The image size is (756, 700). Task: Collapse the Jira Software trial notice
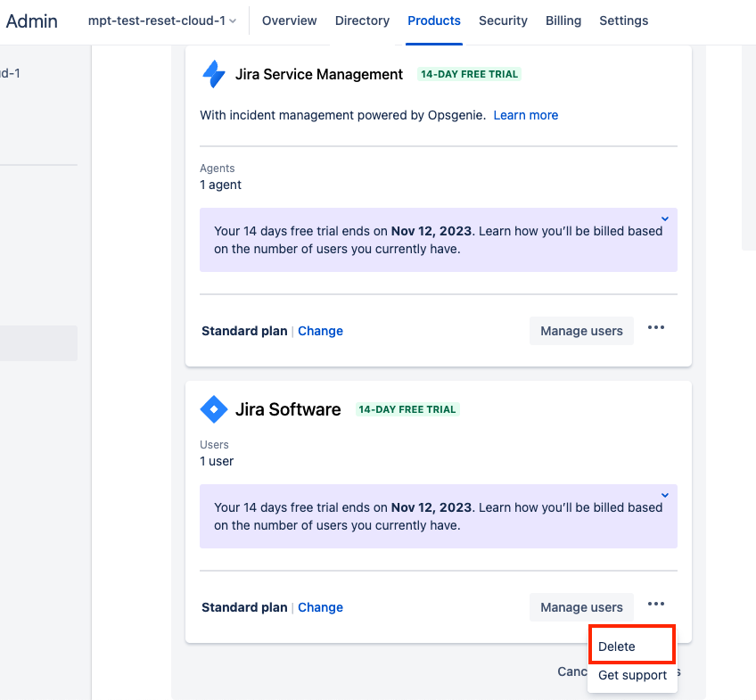(x=665, y=495)
